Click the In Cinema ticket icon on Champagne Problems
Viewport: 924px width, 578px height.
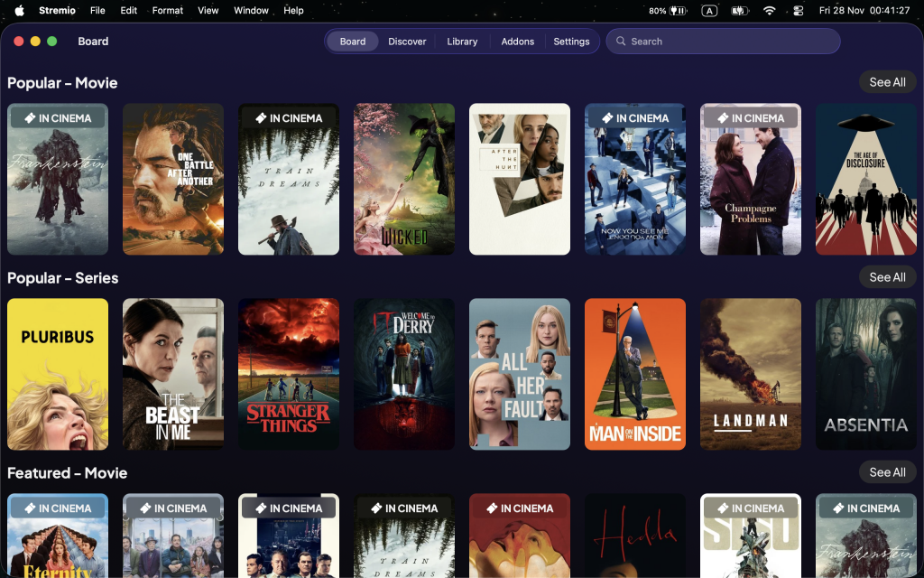pos(723,118)
